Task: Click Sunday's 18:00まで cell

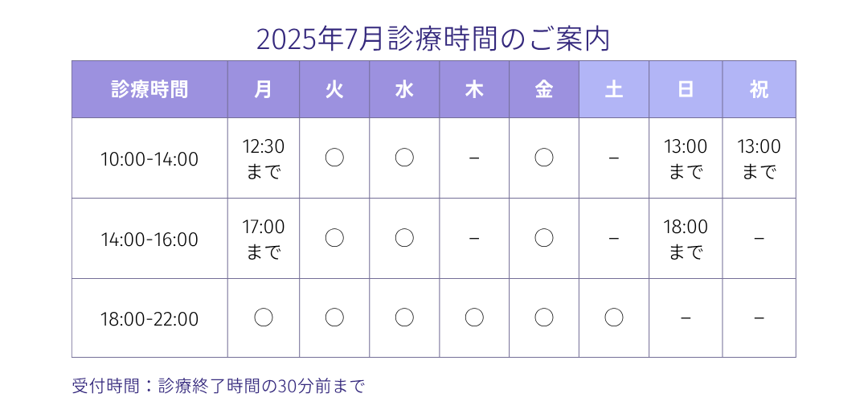Action: point(686,239)
